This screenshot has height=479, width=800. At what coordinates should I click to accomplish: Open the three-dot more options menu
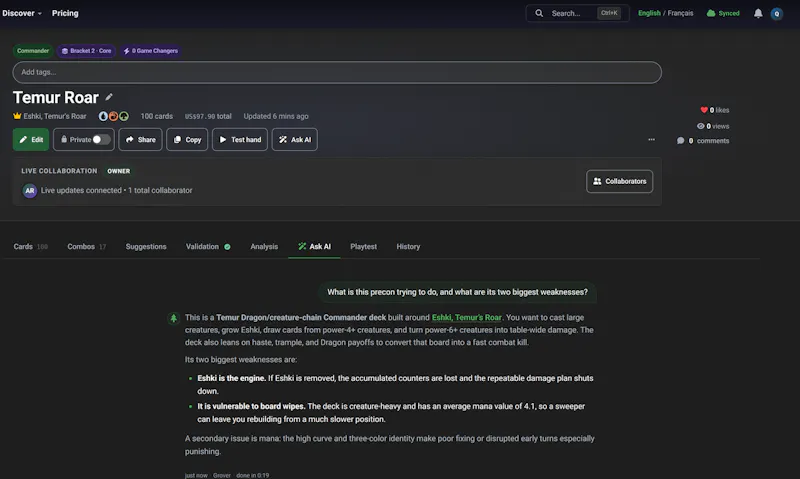pos(652,139)
